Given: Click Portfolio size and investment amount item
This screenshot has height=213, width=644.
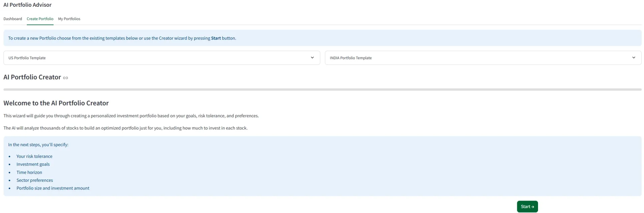Looking at the screenshot, I should coord(53,188).
